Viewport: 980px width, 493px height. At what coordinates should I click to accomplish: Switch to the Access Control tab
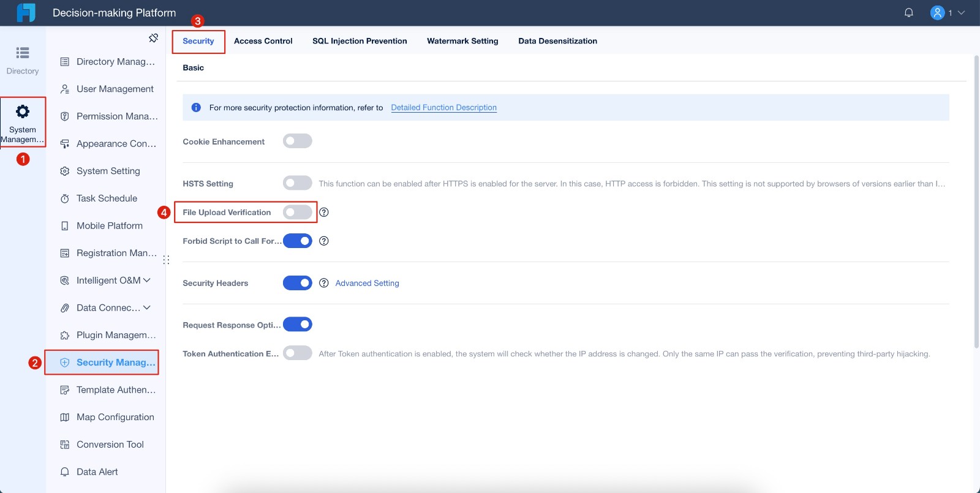coord(263,41)
